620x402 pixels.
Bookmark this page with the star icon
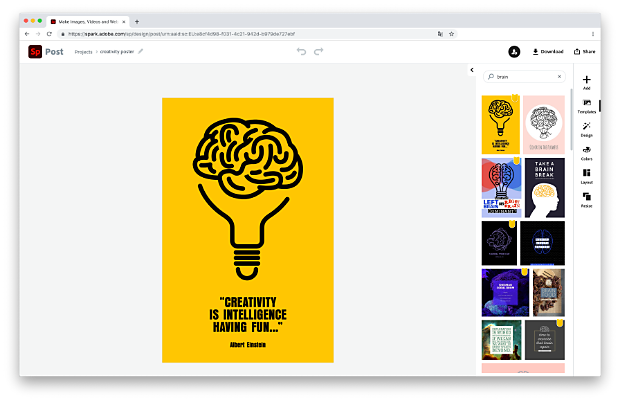tap(452, 34)
